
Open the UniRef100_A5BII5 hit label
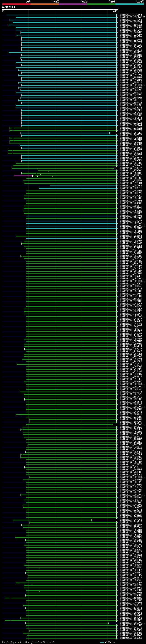coord(131,175)
